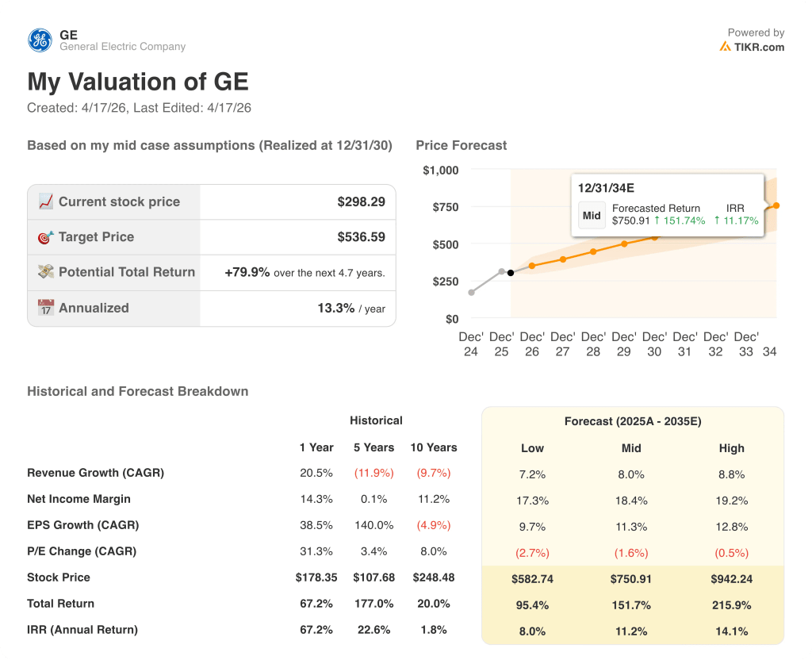The width and height of the screenshot is (812, 660).
Task: Click the calendar icon next to Annualized
Action: click(x=46, y=308)
